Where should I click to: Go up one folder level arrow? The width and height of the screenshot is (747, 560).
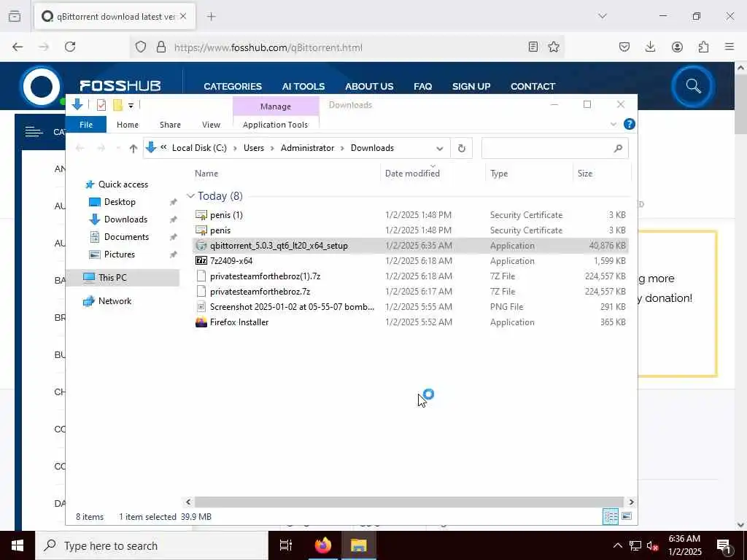point(133,149)
